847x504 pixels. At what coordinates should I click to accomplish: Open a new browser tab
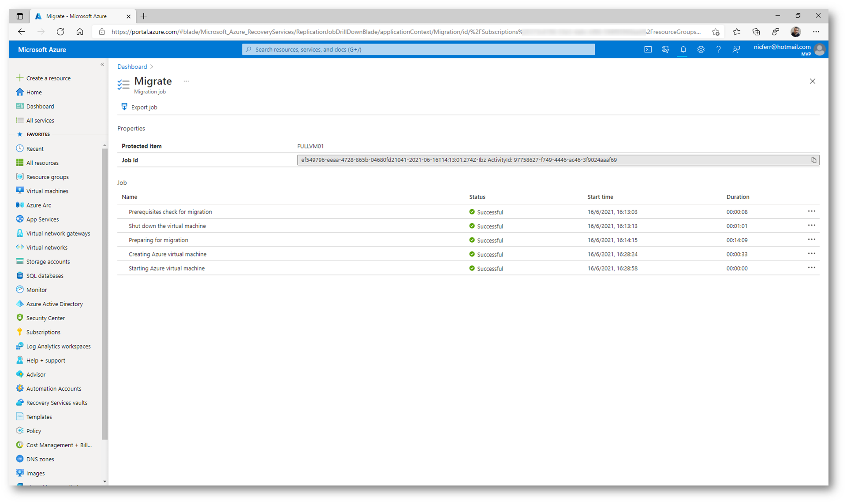[x=144, y=16]
